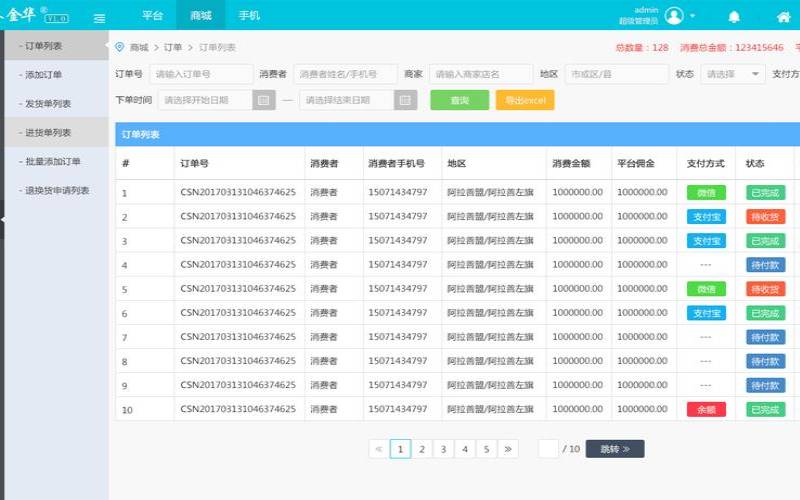Click 已完成 status tag in row 10
Screen dimensions: 800x500
point(765,409)
